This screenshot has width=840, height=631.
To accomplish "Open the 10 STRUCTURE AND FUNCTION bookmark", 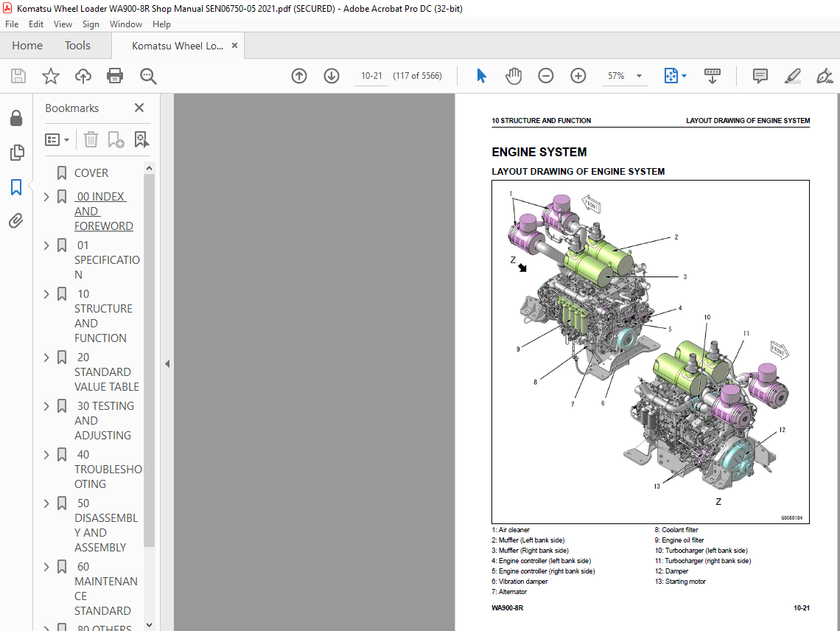I will tap(103, 316).
